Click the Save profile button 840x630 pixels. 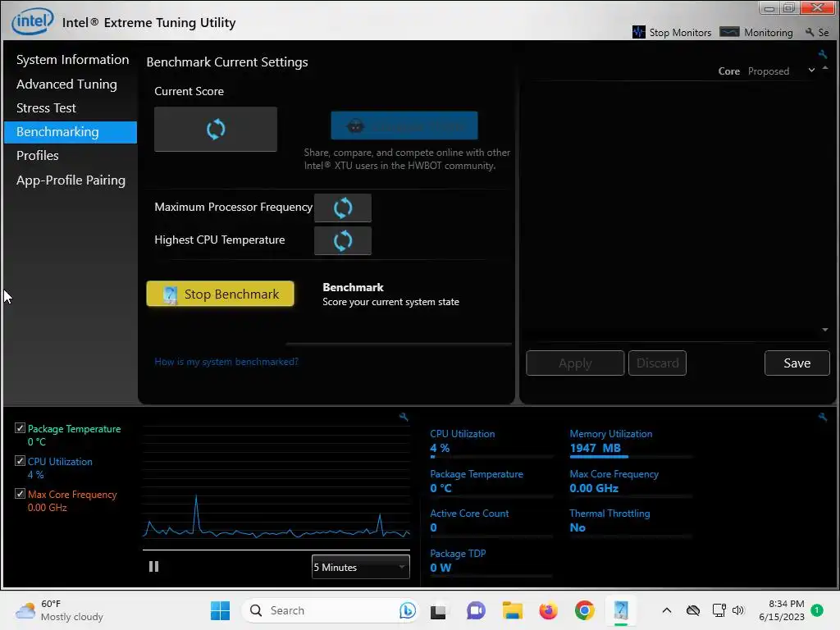[797, 363]
